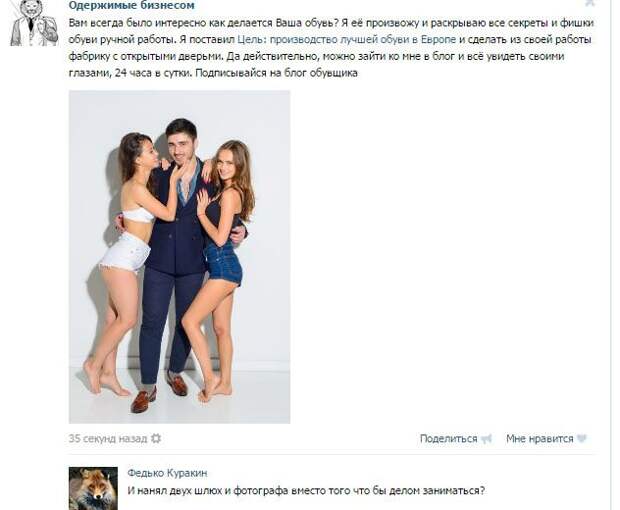Open the post settings gear icon
The image size is (620, 510).
(x=156, y=438)
